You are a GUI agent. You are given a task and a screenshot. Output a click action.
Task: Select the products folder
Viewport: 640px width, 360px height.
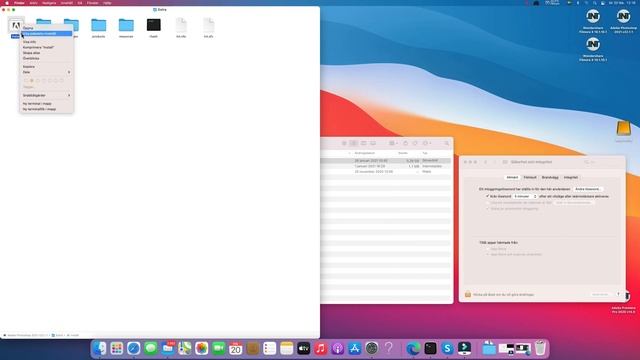(x=98, y=25)
